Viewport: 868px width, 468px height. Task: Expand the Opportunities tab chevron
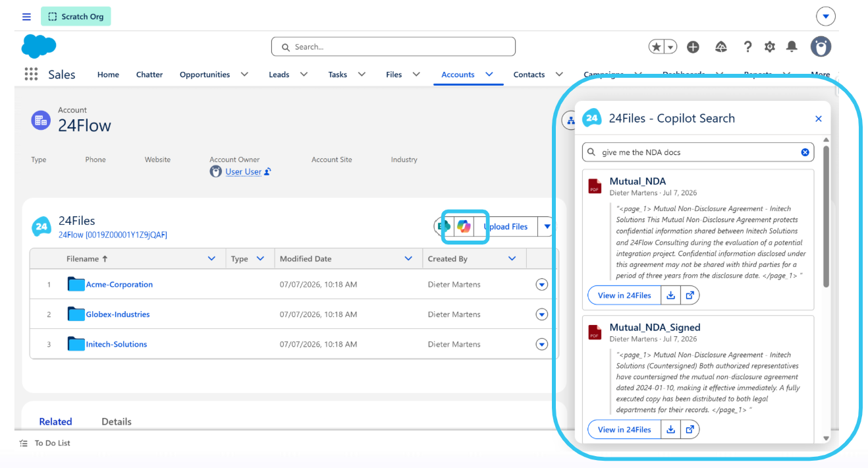tap(244, 74)
